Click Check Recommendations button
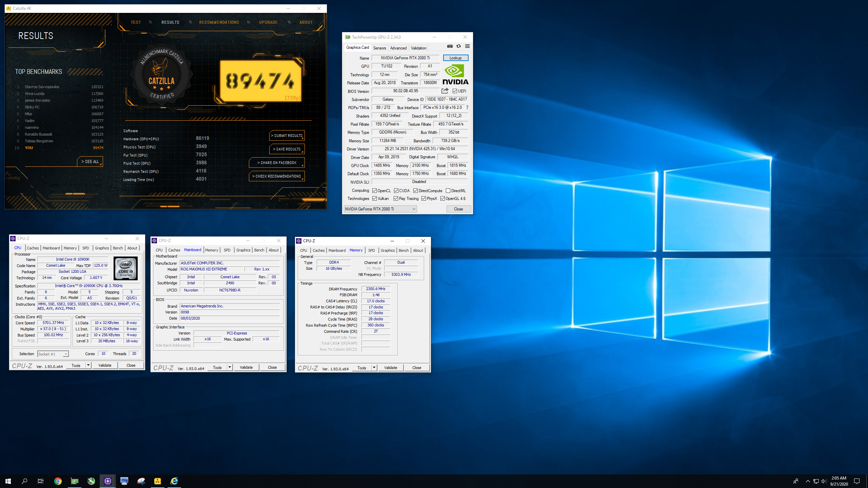Screen dimensions: 868x488 277,176
